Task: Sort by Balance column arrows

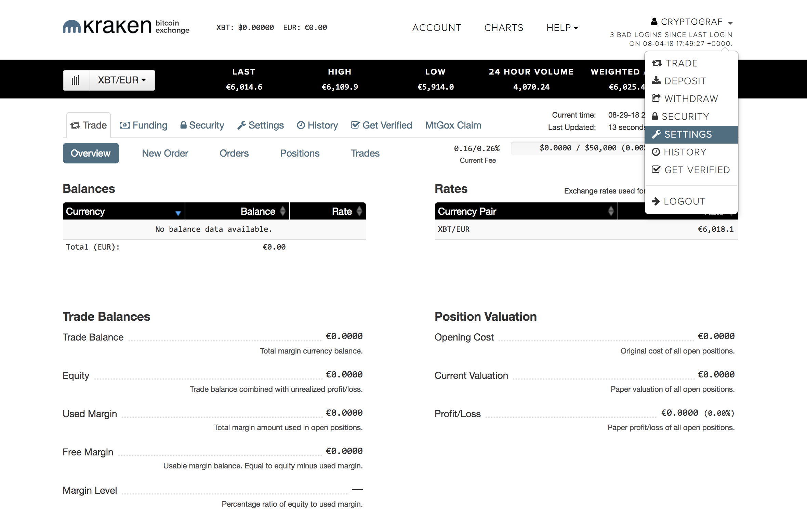Action: coord(282,211)
